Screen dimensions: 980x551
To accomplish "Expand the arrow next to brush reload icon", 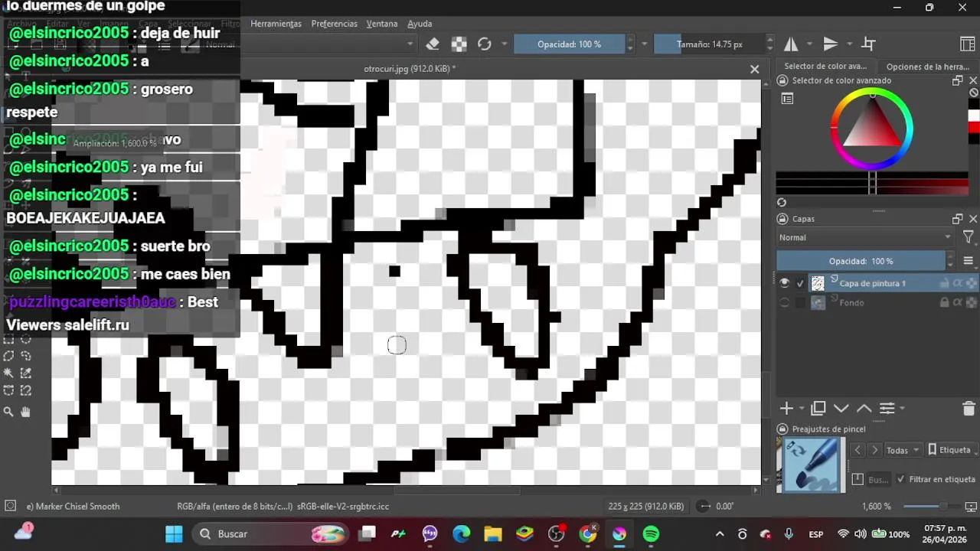I will (504, 44).
